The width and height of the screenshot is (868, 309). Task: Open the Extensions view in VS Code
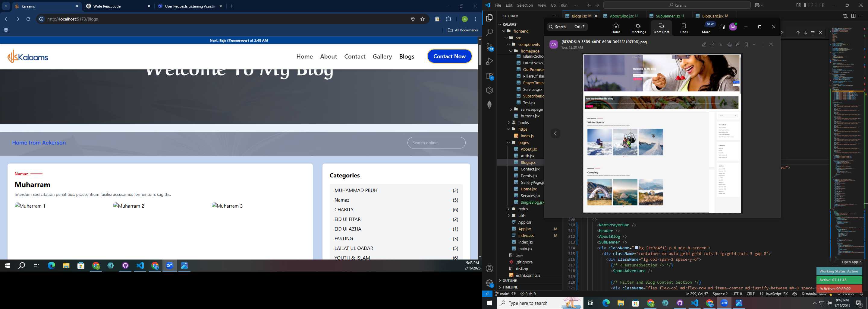pos(489,76)
